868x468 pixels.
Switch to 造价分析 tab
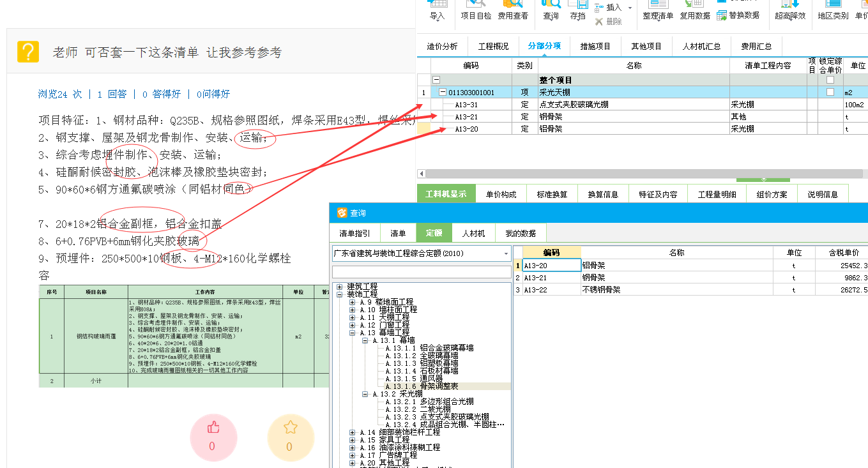442,46
